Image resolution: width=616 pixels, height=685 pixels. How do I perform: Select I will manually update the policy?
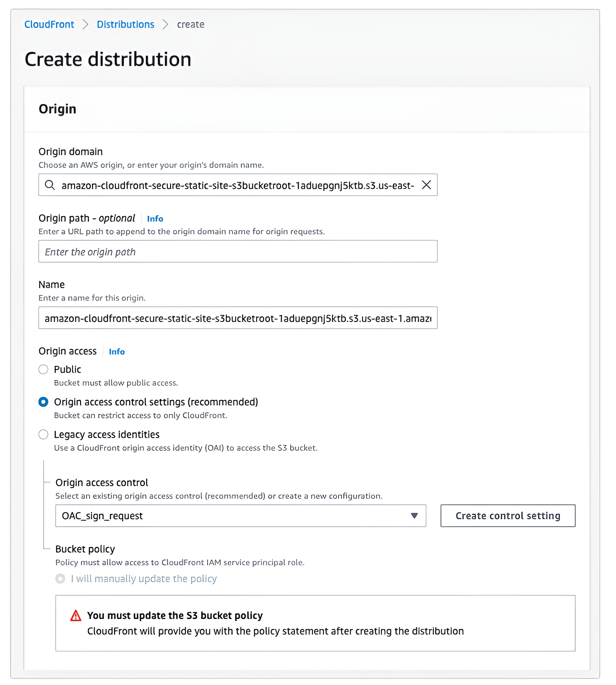point(60,578)
